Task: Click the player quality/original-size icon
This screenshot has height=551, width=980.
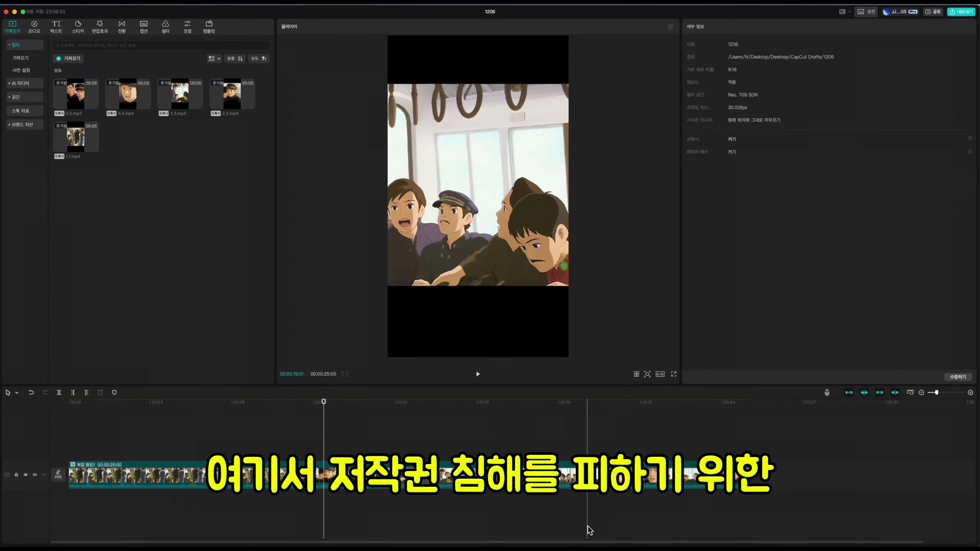Action: [x=636, y=374]
